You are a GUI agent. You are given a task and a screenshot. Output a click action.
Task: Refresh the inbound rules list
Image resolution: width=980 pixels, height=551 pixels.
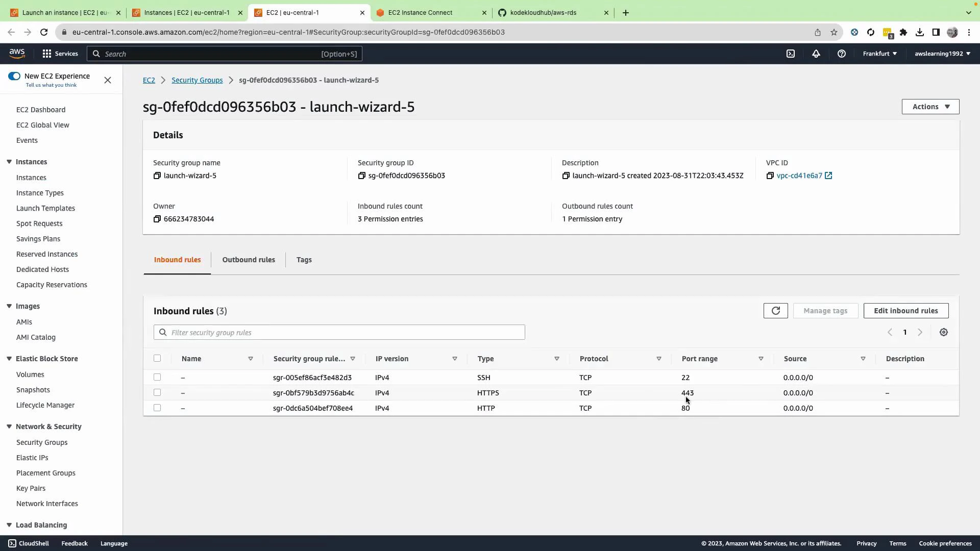point(776,311)
